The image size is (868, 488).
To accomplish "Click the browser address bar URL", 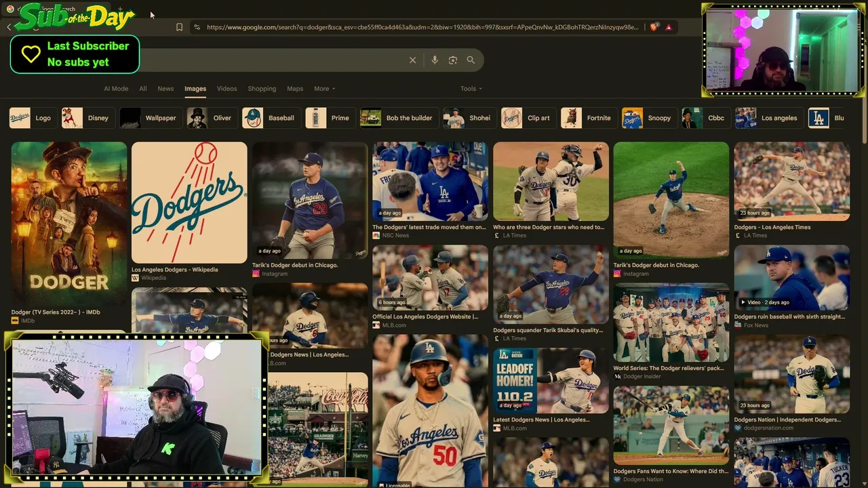I will coord(422,27).
